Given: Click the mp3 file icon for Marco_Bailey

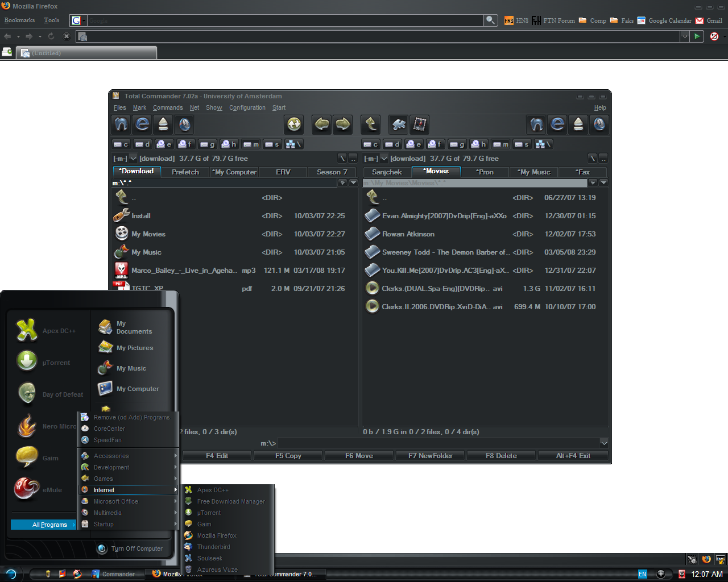Looking at the screenshot, I should point(121,270).
